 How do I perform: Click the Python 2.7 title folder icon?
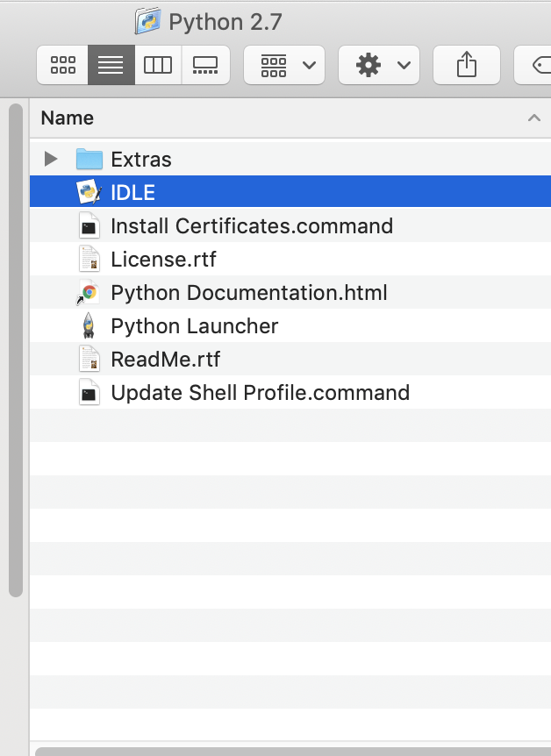point(147,20)
